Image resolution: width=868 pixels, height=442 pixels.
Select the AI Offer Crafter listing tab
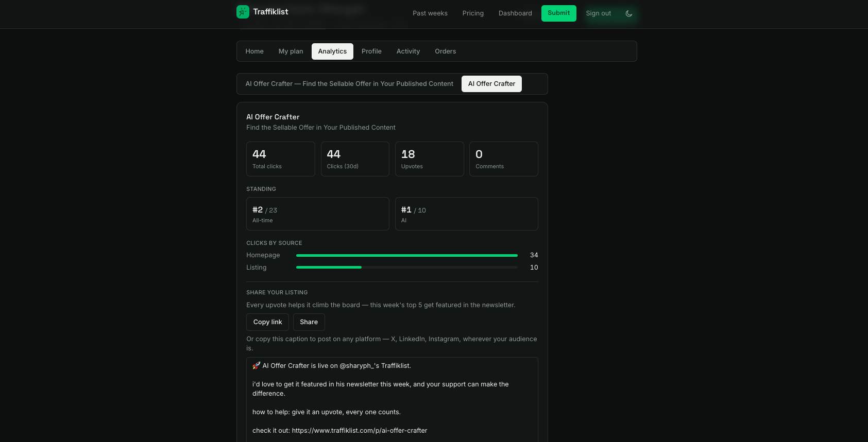(491, 84)
